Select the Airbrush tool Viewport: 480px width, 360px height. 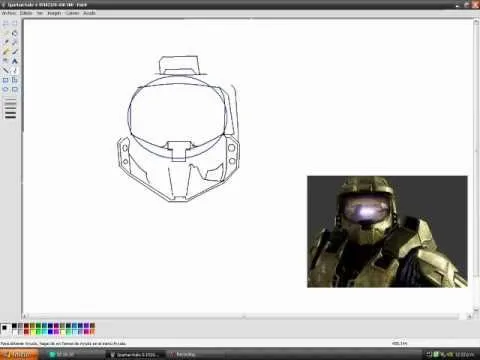6,61
